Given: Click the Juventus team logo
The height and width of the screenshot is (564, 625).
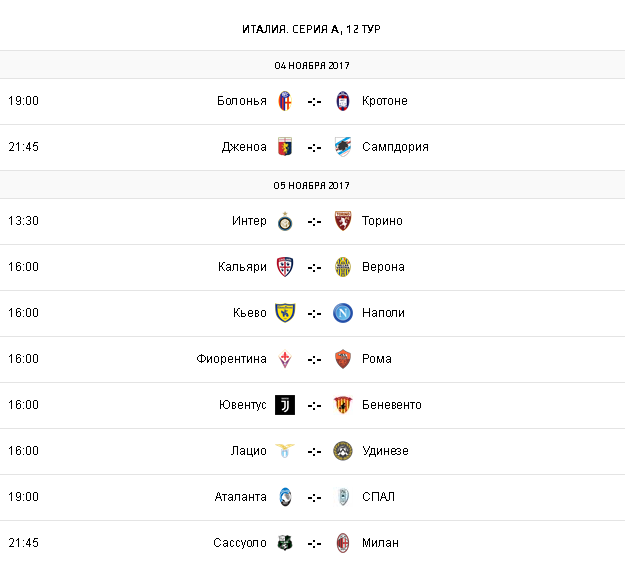Looking at the screenshot, I should [x=285, y=405].
